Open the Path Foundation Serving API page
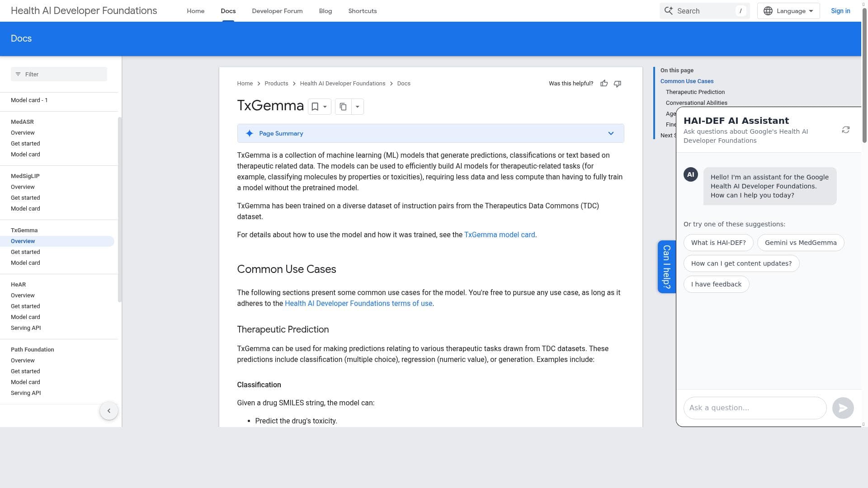868x488 pixels. pos(26,393)
